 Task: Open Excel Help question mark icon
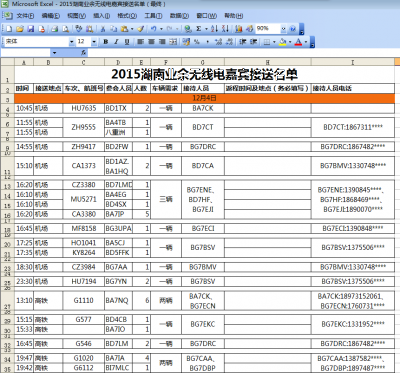pyautogui.click(x=293, y=29)
